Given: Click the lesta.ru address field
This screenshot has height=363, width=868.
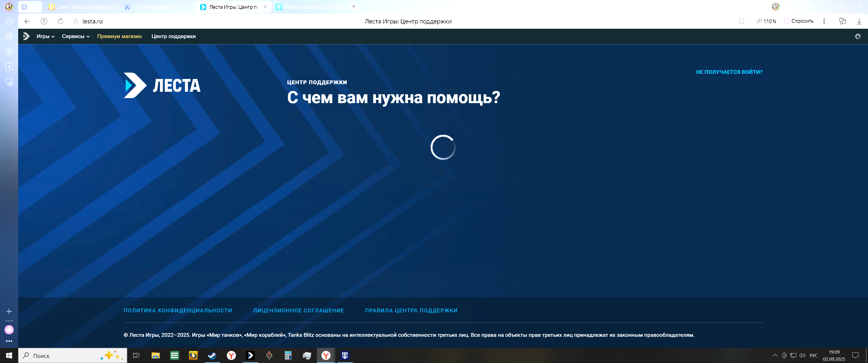Looking at the screenshot, I should (x=92, y=21).
